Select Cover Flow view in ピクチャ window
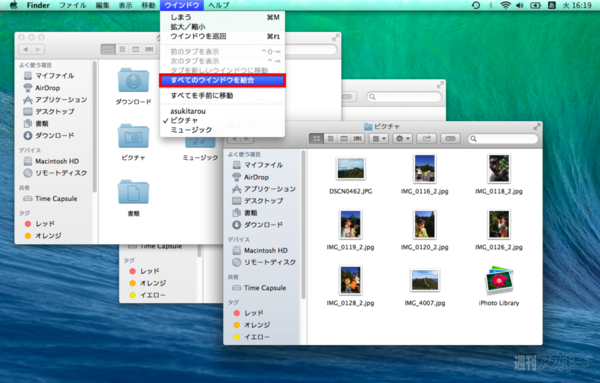Screen dimensions: 600x383 (357, 139)
